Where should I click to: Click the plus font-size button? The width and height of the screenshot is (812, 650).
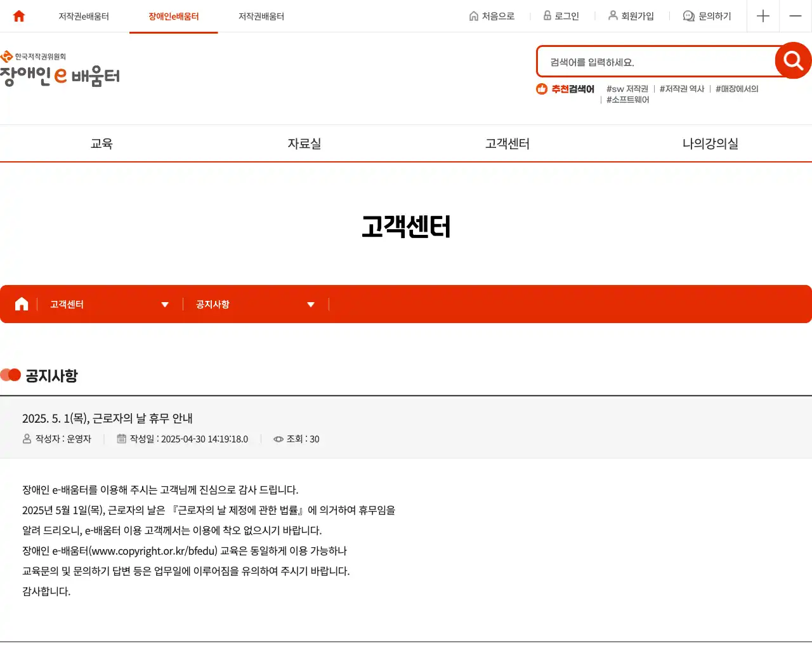click(x=763, y=16)
